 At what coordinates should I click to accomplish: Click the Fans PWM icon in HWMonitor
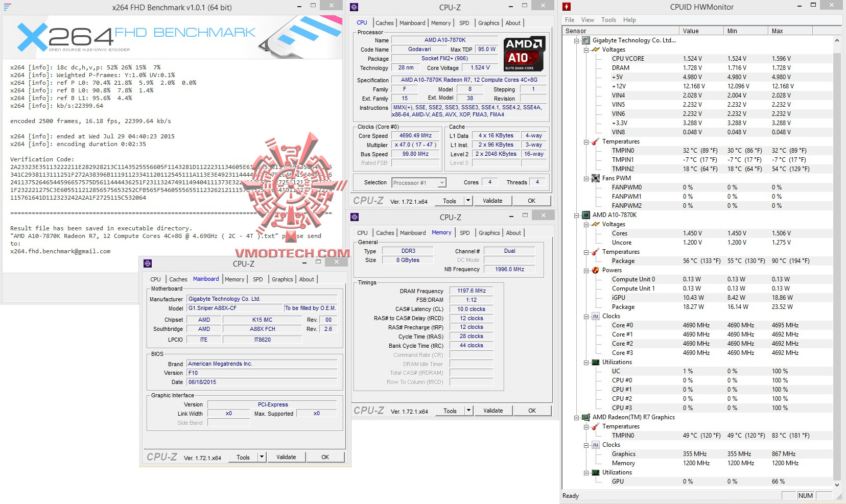click(596, 178)
